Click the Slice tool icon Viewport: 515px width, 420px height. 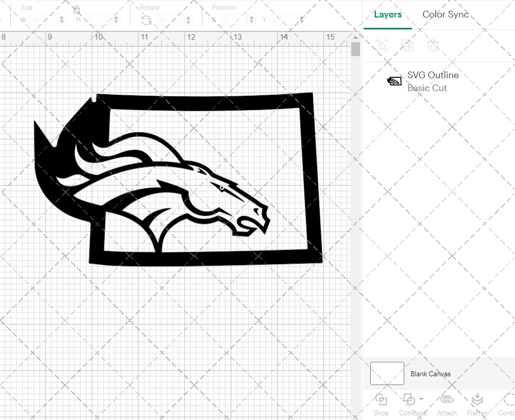pyautogui.click(x=381, y=399)
